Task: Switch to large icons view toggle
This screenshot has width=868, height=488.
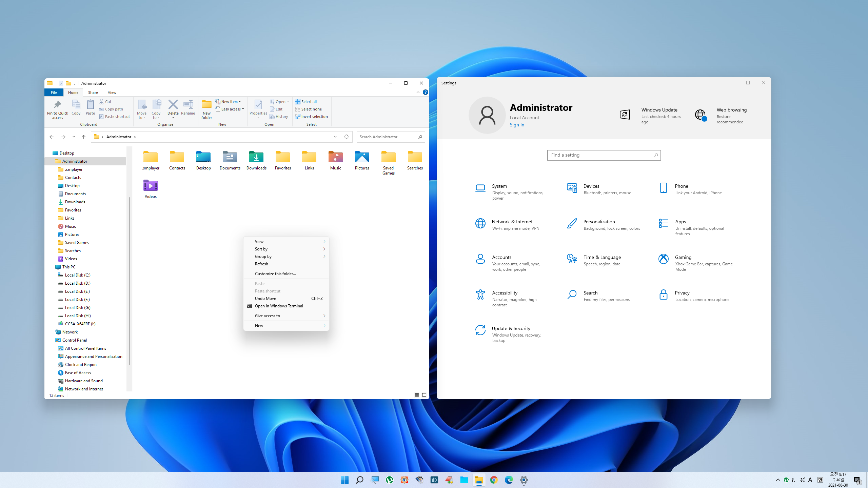Action: click(424, 395)
